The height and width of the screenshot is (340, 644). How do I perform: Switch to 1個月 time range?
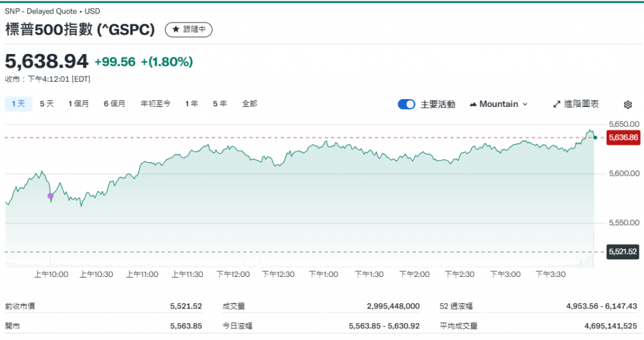79,104
